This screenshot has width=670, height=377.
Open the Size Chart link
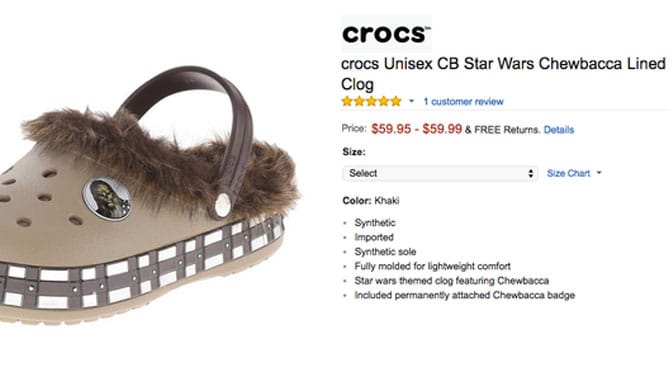point(568,173)
